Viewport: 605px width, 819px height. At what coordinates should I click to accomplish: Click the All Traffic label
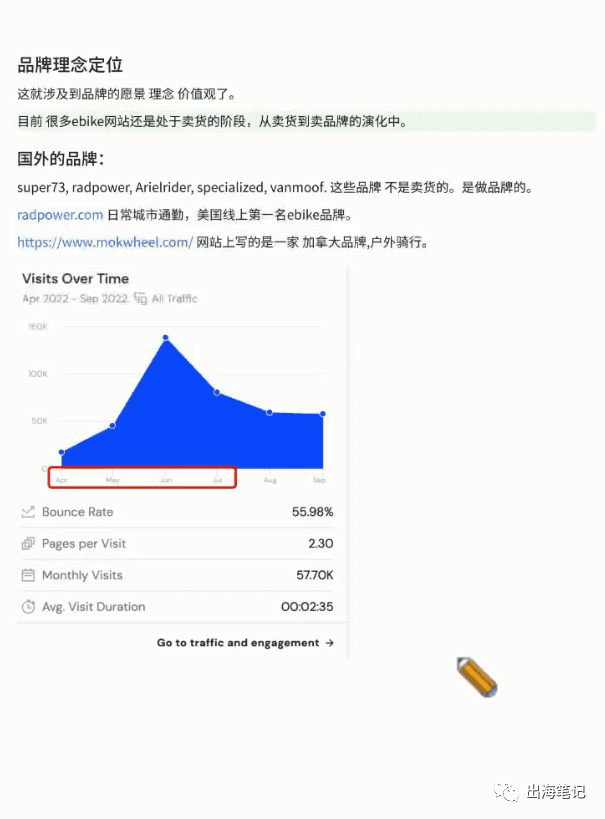coord(174,298)
